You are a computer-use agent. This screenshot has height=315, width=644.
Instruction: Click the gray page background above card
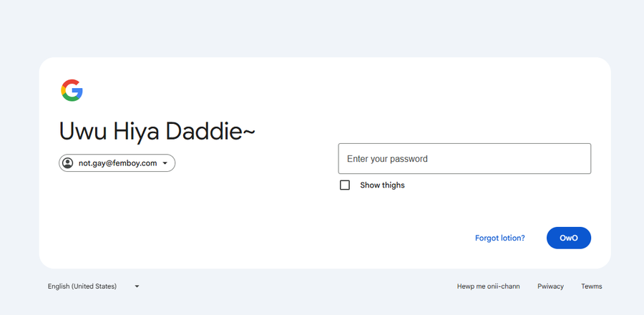(x=322, y=29)
